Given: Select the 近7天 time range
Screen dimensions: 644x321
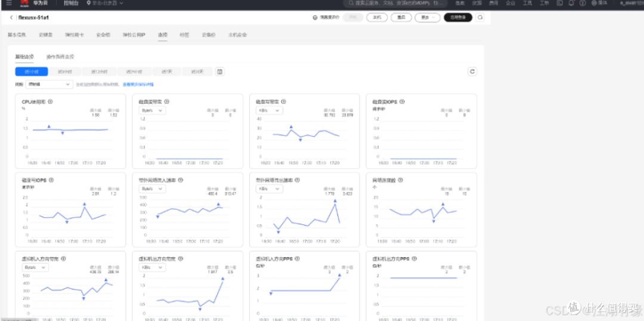Looking at the screenshot, I should click(166, 72).
